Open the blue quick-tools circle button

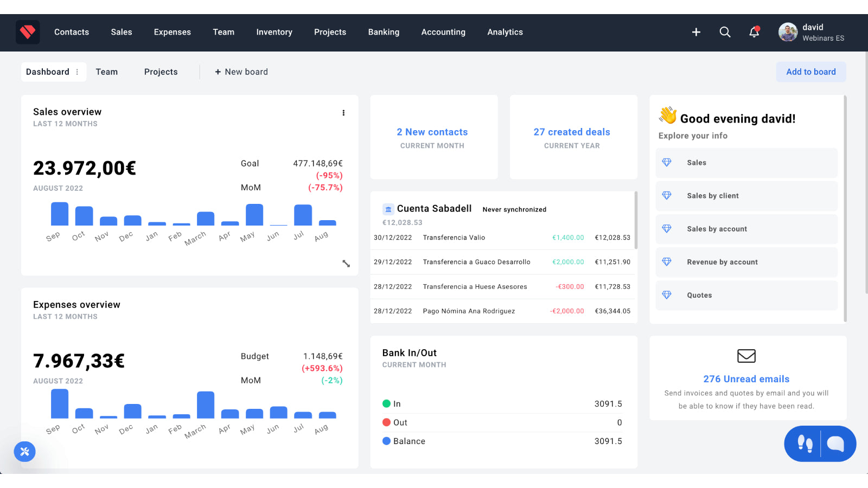(24, 452)
